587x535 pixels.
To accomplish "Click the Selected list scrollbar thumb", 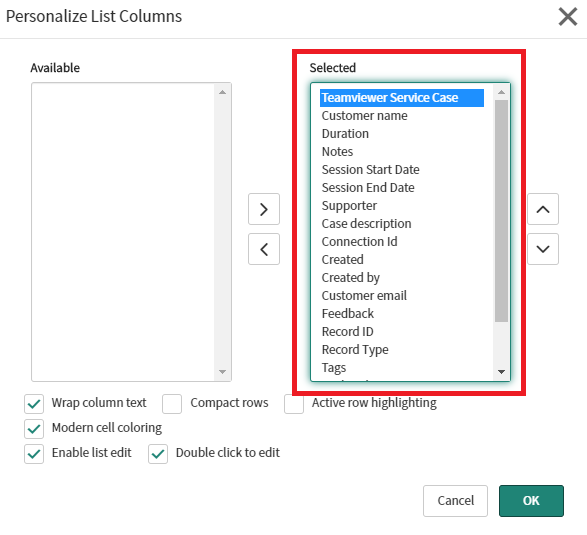I will point(501,211).
